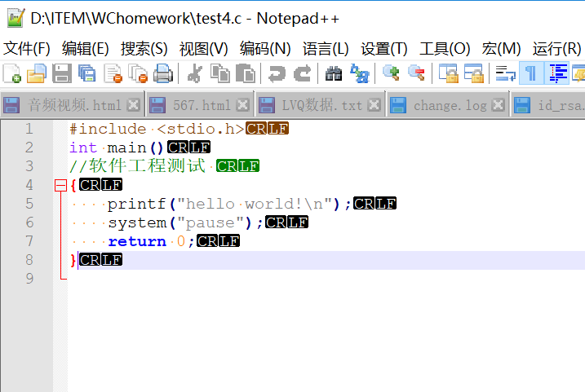
Task: Toggle Show Indent Guide button
Action: (557, 73)
